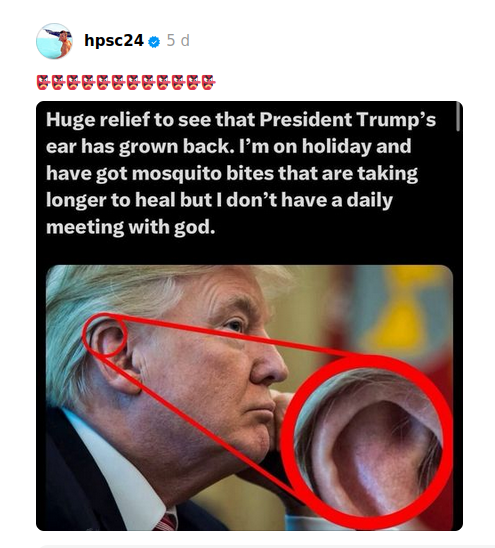This screenshot has width=495, height=548.
Task: Open the embedded photo of the man
Action: pos(249,398)
